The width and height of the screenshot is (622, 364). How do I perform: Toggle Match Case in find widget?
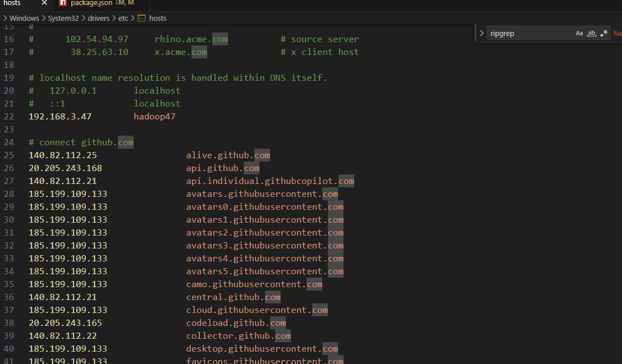tap(579, 33)
